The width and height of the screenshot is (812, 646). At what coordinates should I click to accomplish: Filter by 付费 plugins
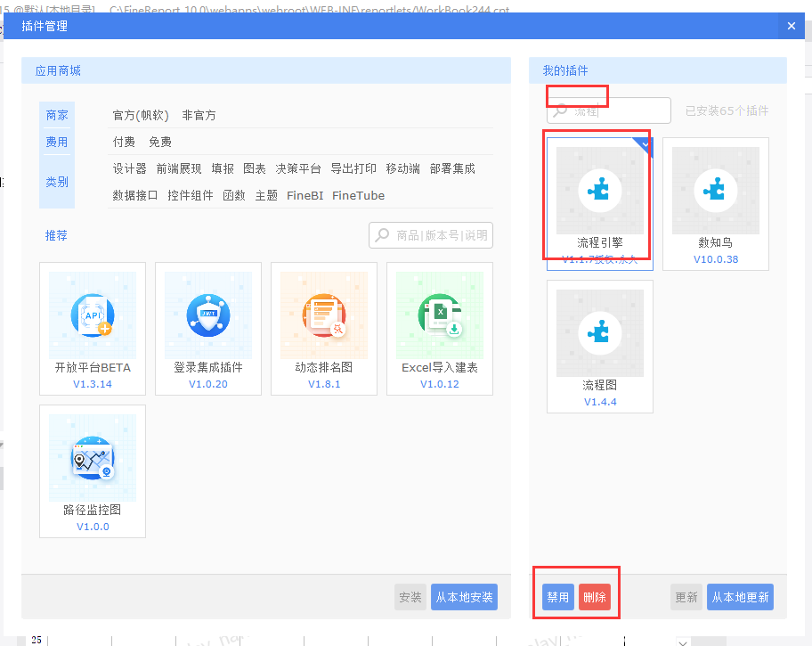click(x=124, y=142)
